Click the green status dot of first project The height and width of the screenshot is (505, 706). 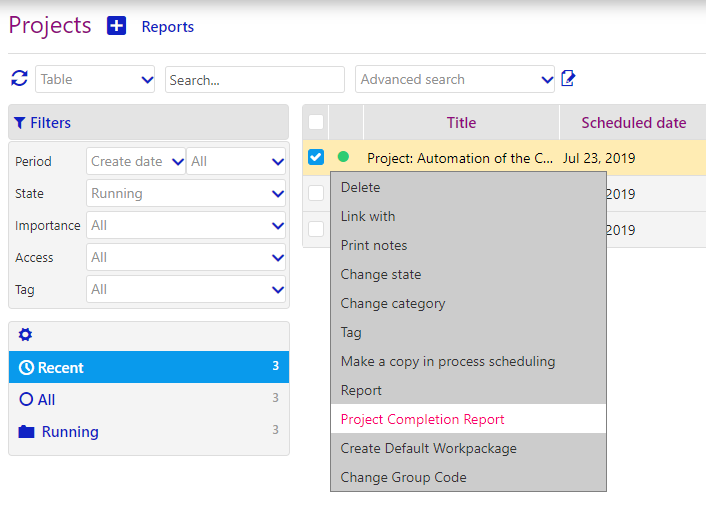[343, 157]
